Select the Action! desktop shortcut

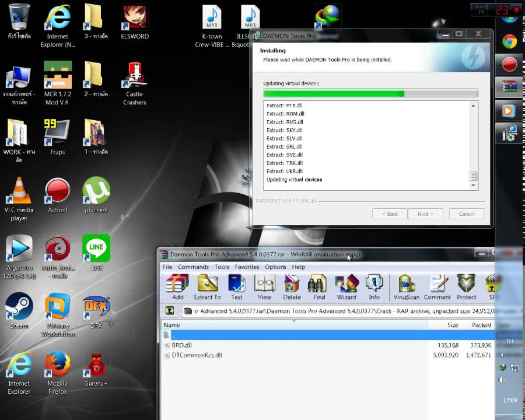click(x=57, y=196)
